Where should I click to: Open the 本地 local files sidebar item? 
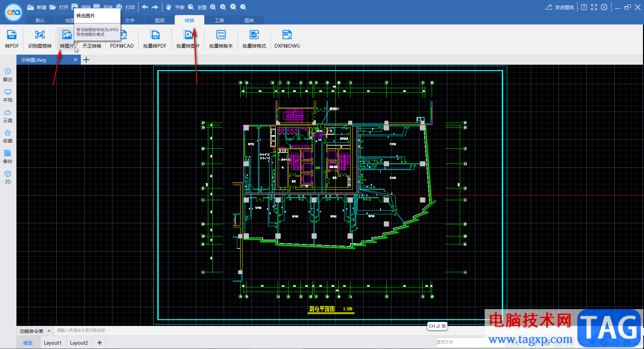tap(8, 96)
